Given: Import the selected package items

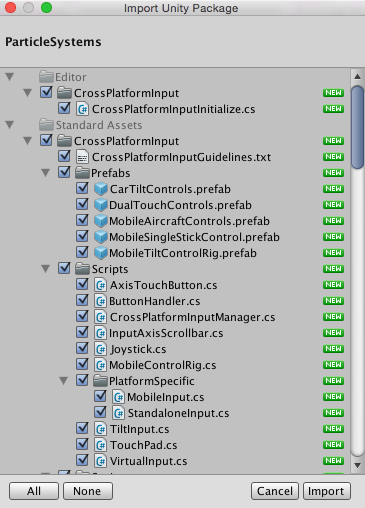Looking at the screenshot, I should click(x=327, y=491).
